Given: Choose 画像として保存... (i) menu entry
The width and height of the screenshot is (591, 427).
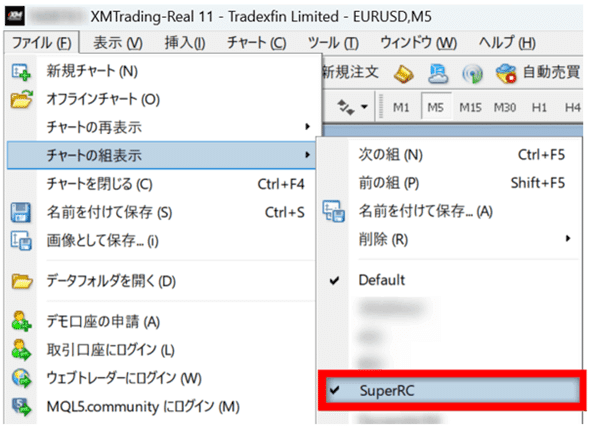Looking at the screenshot, I should point(162,240).
